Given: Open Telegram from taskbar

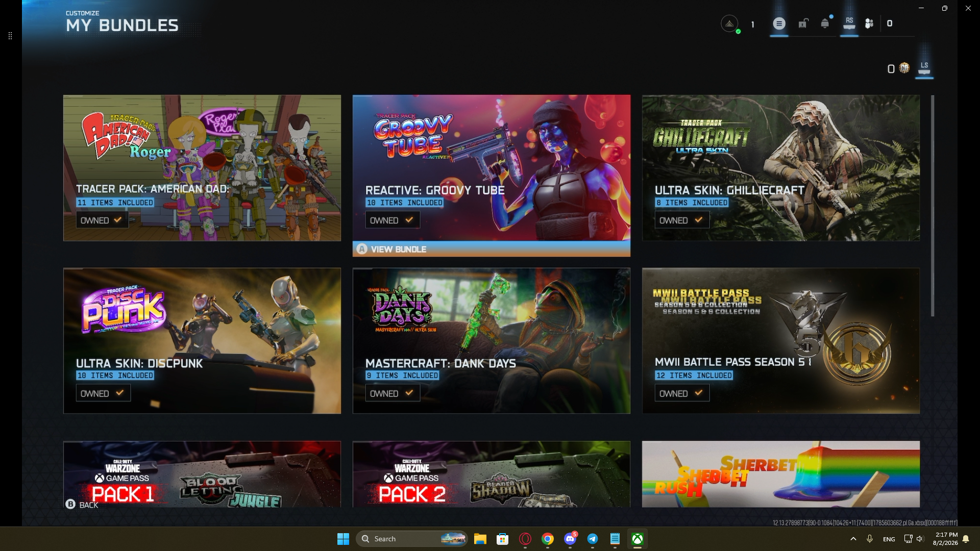Looking at the screenshot, I should point(593,539).
